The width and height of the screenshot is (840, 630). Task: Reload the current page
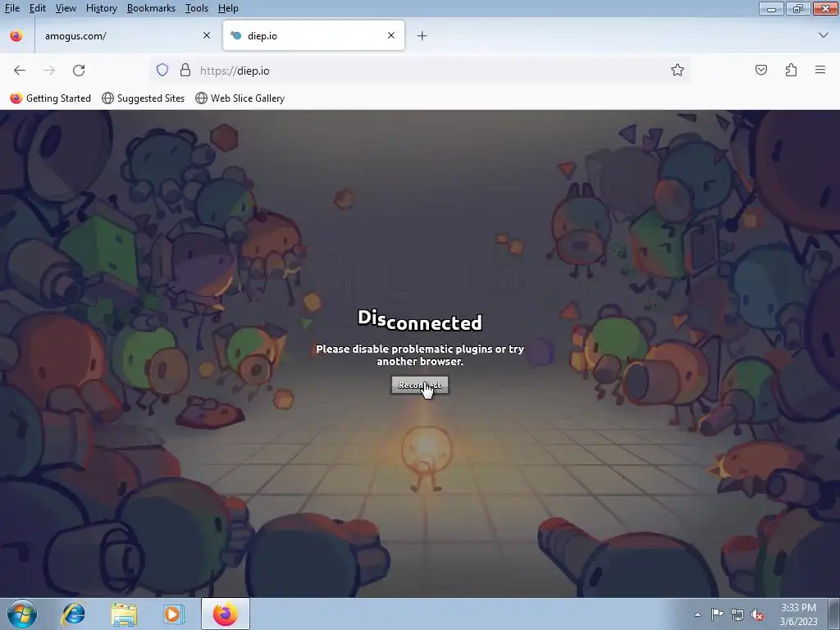[x=79, y=71]
